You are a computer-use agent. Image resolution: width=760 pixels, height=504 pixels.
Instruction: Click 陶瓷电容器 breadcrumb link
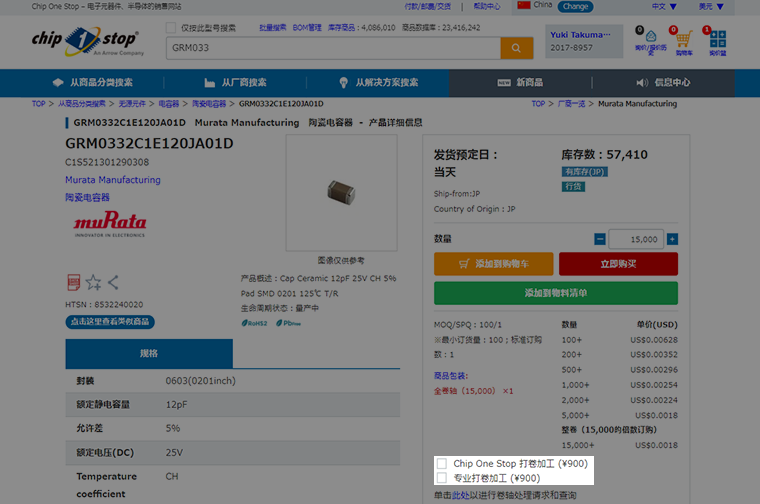209,104
